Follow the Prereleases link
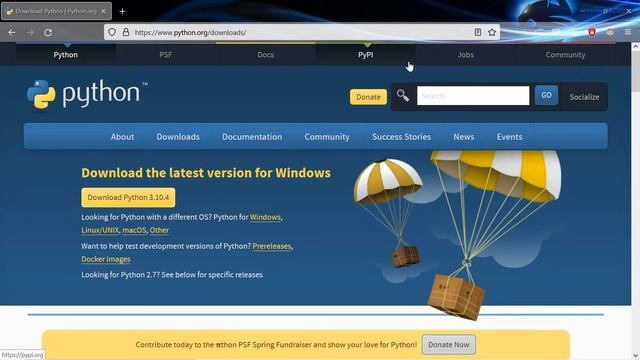Image resolution: width=640 pixels, height=360 pixels. (x=272, y=246)
